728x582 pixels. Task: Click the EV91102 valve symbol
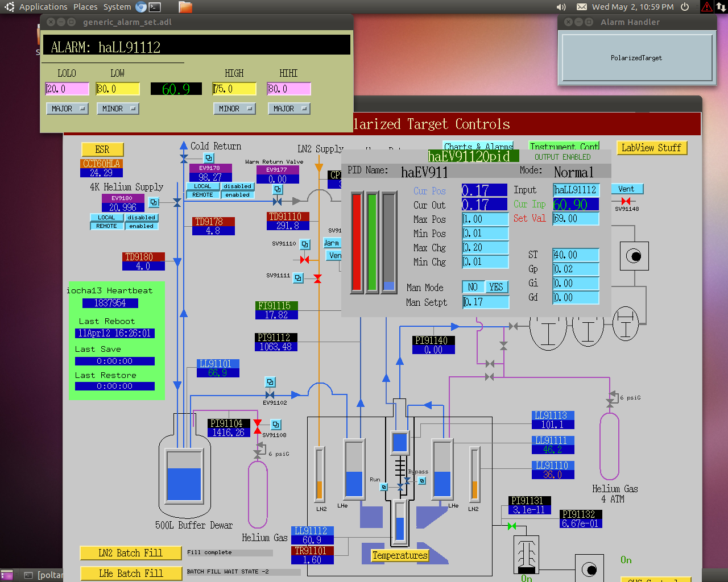point(270,394)
